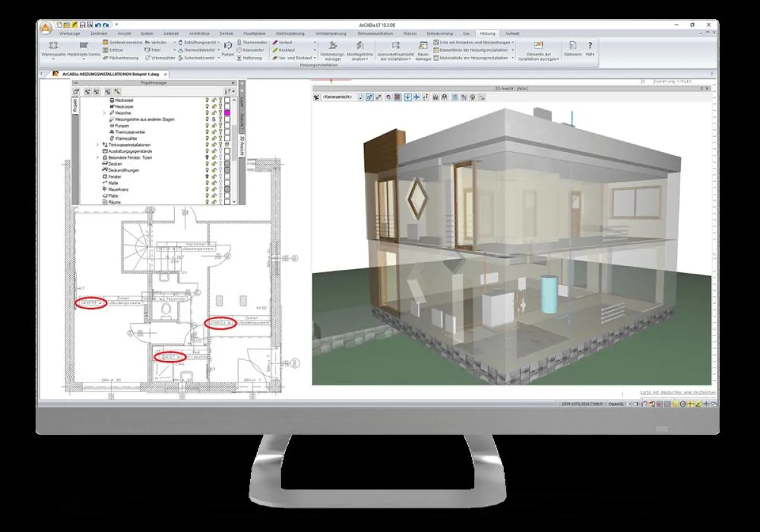Expand the Trinkwasserinstallationen tree node

tap(98, 145)
